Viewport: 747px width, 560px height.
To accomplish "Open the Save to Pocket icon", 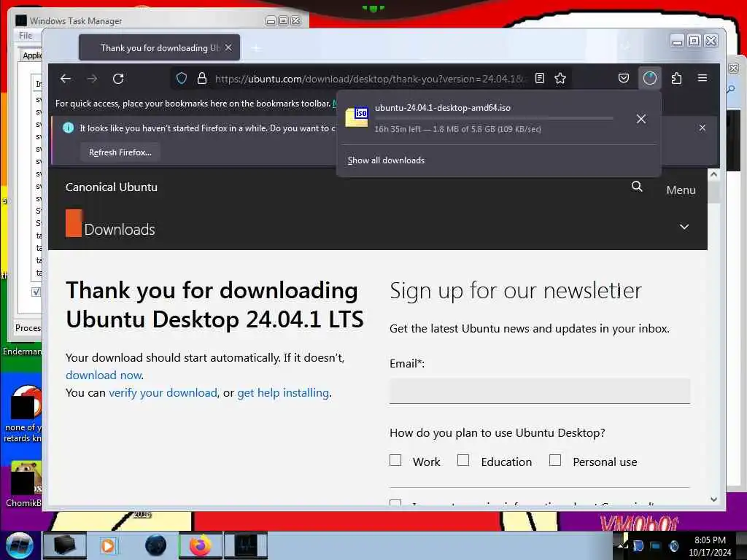I will (x=624, y=78).
